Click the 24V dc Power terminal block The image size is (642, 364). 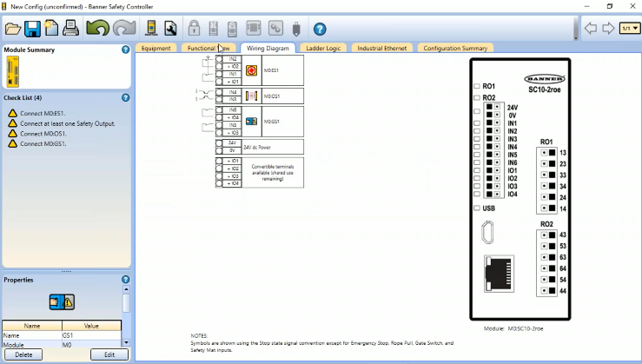click(260, 147)
